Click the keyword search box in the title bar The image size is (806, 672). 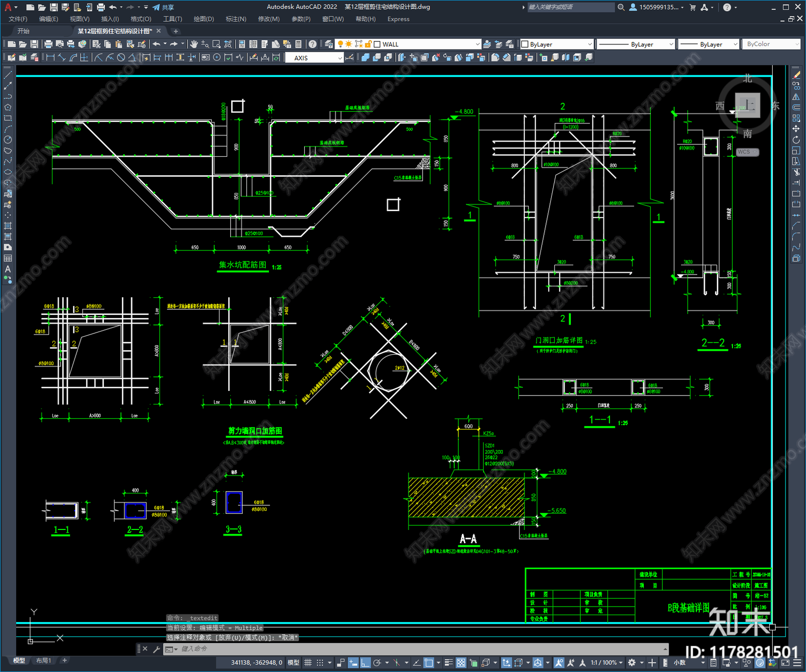571,7
